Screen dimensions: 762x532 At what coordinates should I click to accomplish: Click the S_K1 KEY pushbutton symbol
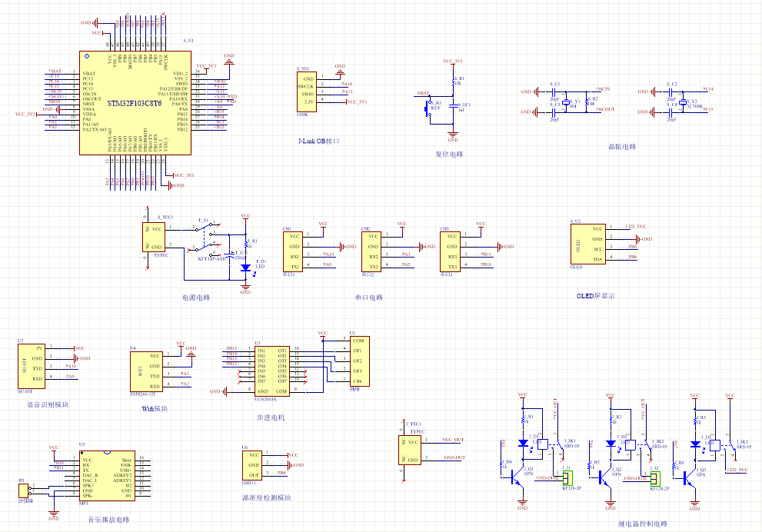click(x=428, y=108)
